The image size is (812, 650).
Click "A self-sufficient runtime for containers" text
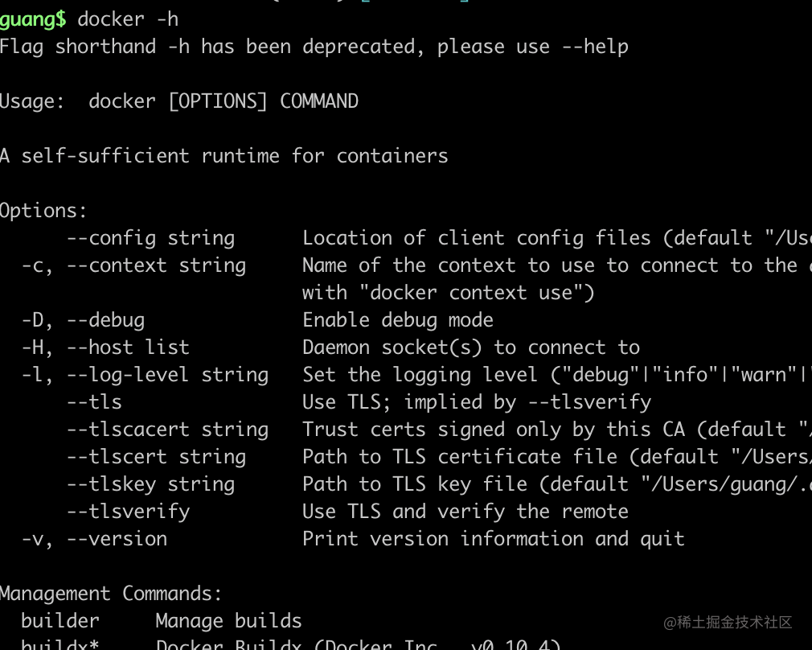224,156
